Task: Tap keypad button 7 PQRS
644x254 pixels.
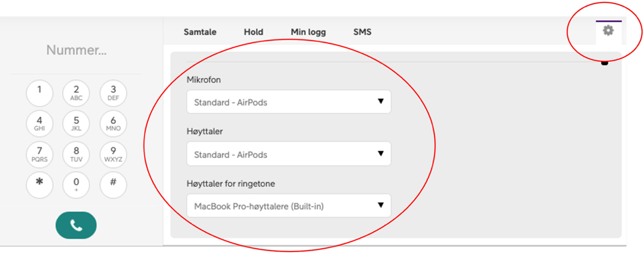Action: 40,154
